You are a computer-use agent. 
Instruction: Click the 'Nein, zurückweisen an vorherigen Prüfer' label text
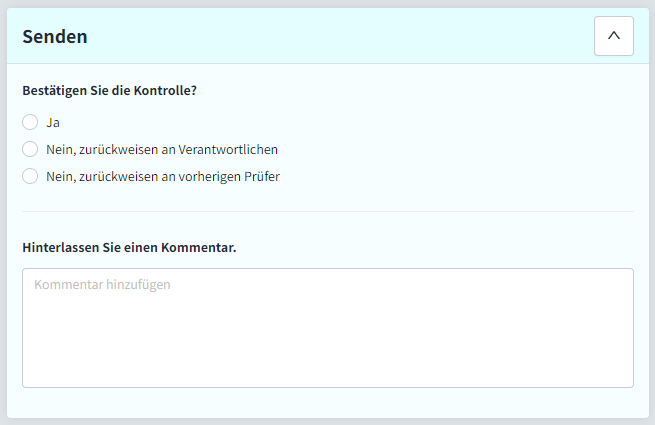[163, 177]
